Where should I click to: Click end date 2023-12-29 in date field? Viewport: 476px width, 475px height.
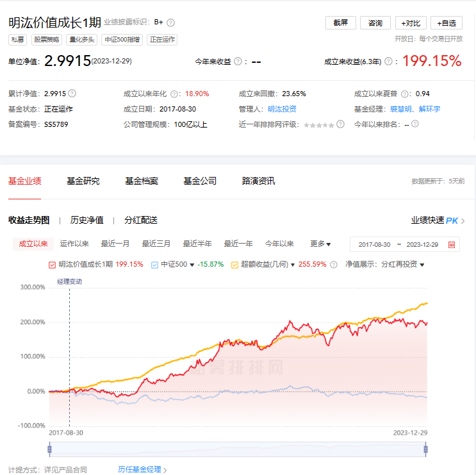click(422, 245)
